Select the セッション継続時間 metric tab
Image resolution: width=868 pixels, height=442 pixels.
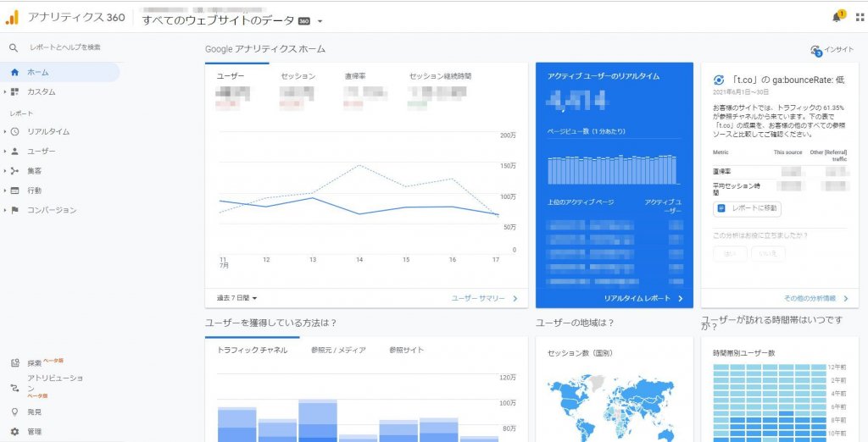tap(441, 76)
